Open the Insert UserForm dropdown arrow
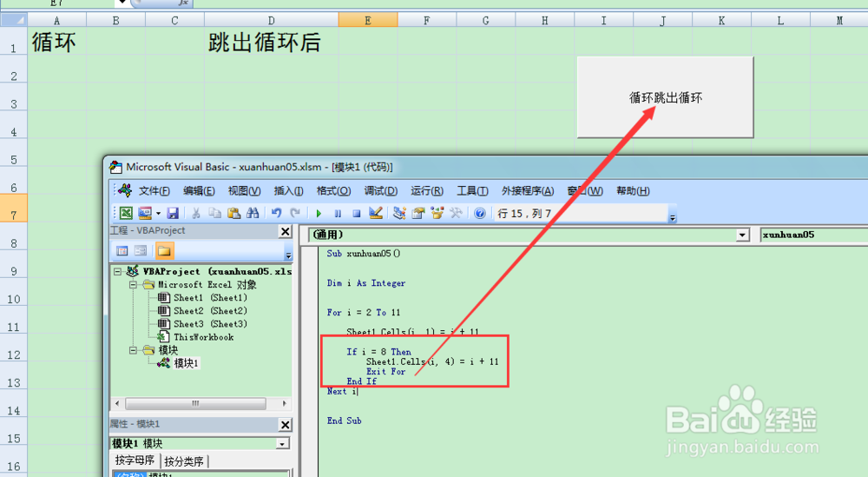Image resolution: width=868 pixels, height=477 pixels. (158, 213)
